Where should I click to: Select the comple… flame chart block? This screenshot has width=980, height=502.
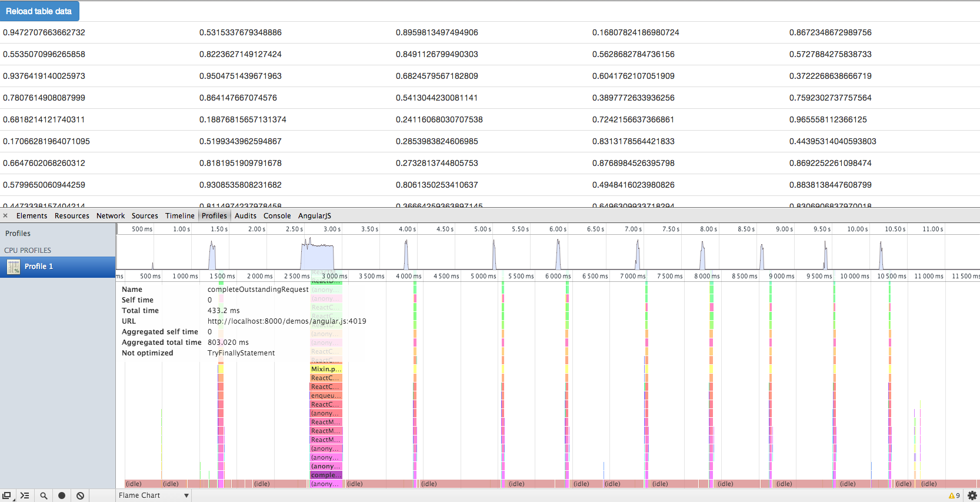[x=326, y=475]
